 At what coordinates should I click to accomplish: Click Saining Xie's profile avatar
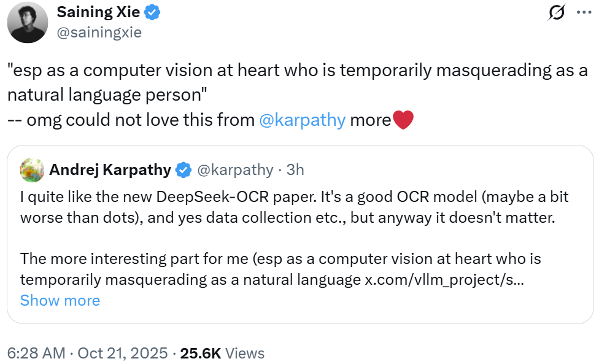28,23
